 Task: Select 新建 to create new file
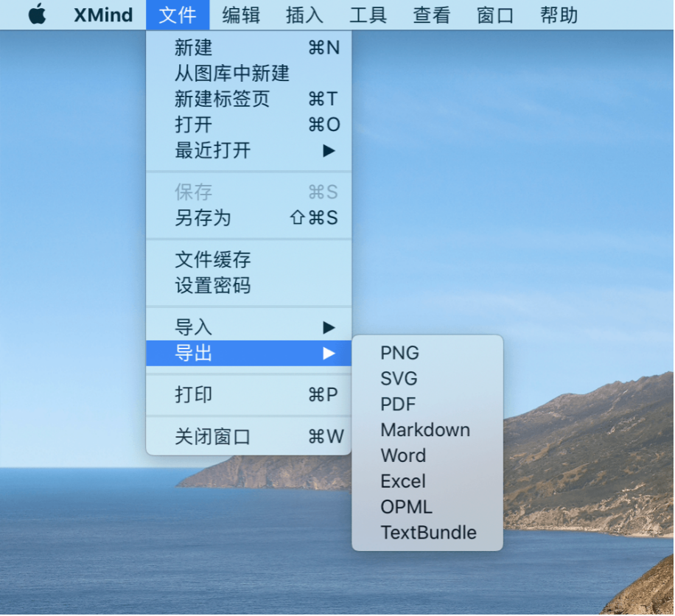point(194,49)
